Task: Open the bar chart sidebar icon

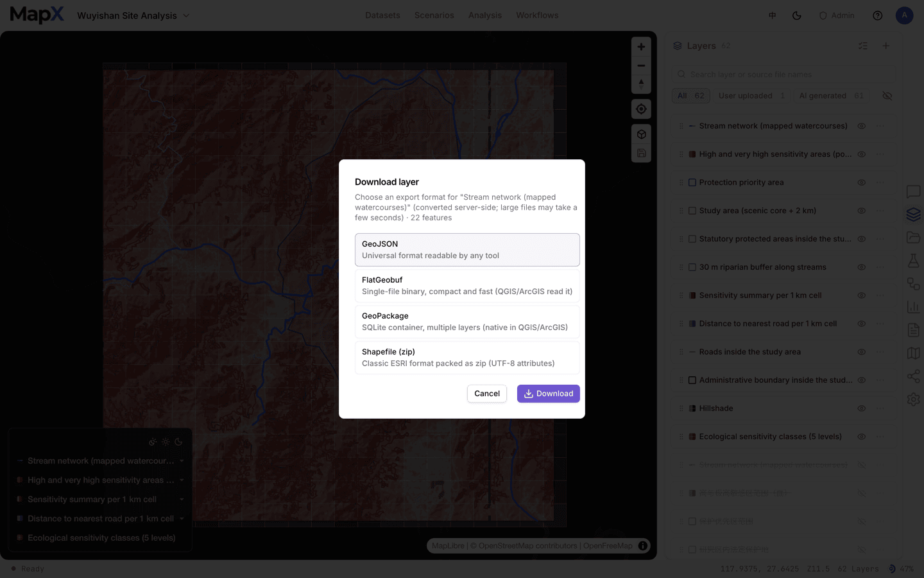Action: [913, 307]
